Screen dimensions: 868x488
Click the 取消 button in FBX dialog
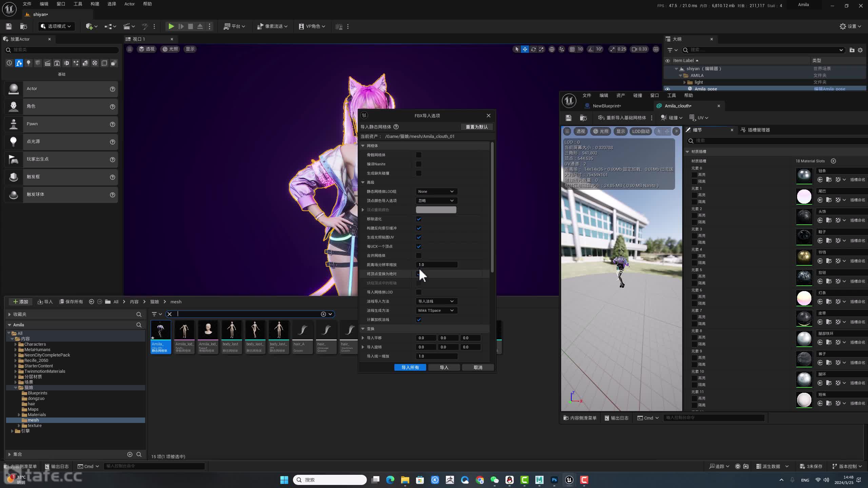[x=478, y=367]
